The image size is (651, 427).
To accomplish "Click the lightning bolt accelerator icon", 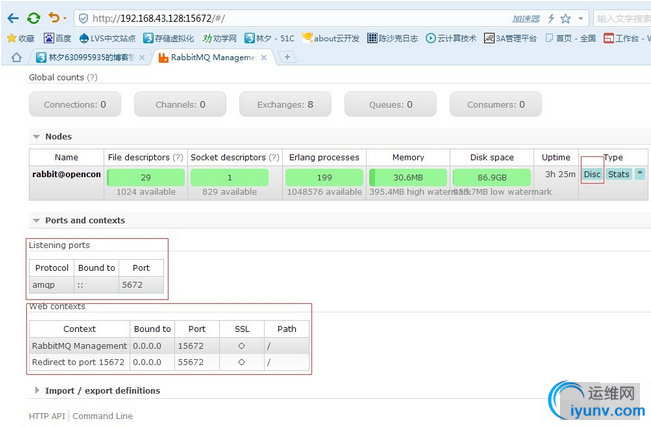I will 551,19.
